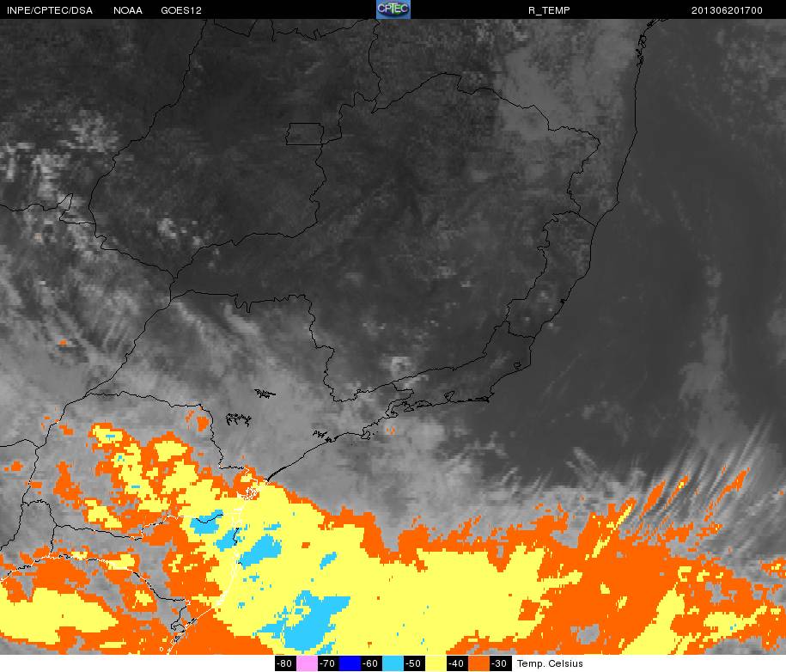The image size is (786, 672).
Task: Click the orange -40 to -30 legend swatch
Action: [x=479, y=663]
